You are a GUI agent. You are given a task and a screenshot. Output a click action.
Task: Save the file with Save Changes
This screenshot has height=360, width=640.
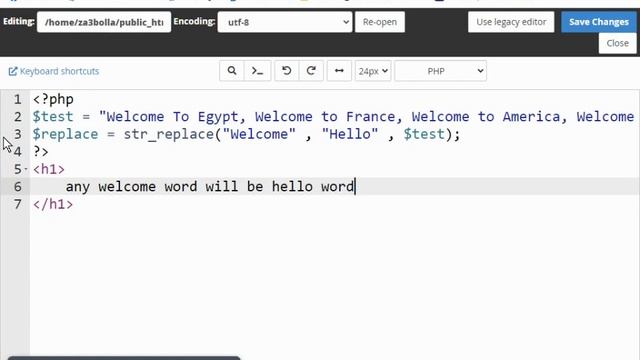[599, 22]
